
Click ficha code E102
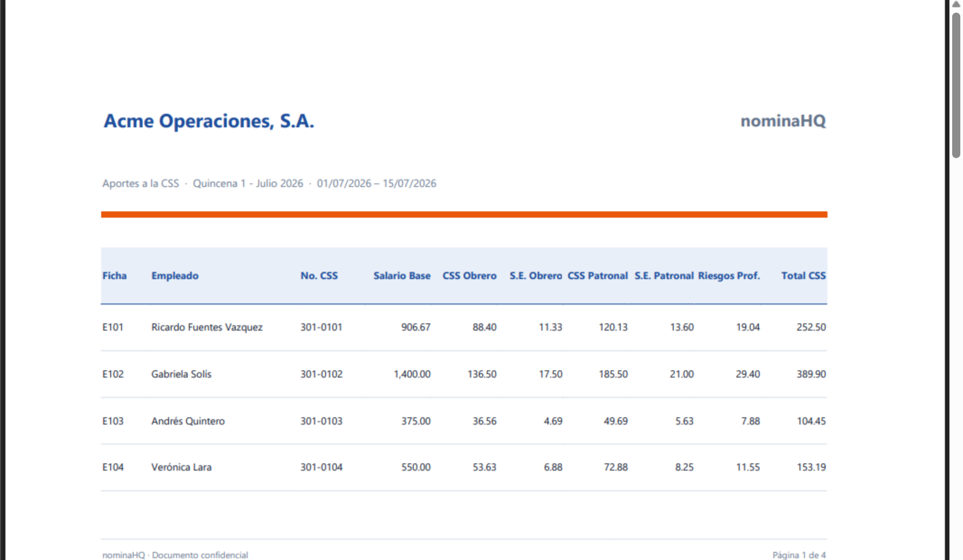pyautogui.click(x=112, y=374)
